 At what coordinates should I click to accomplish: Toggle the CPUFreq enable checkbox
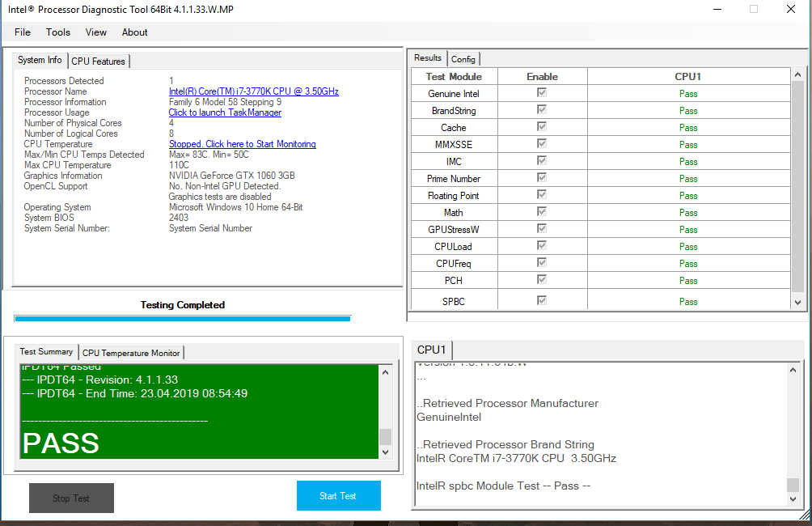(x=542, y=262)
